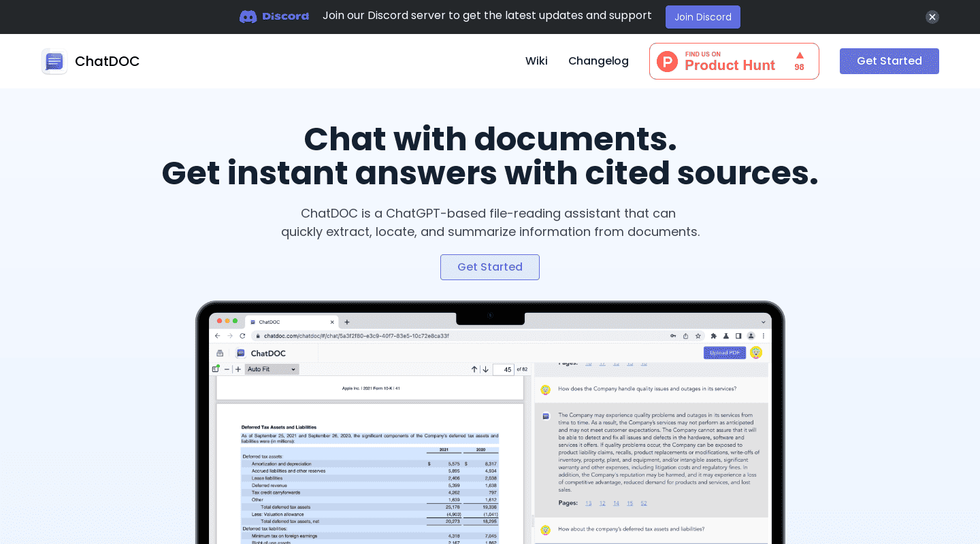Image resolution: width=980 pixels, height=544 pixels.
Task: Click the previous page up arrow in demo
Action: coord(474,369)
